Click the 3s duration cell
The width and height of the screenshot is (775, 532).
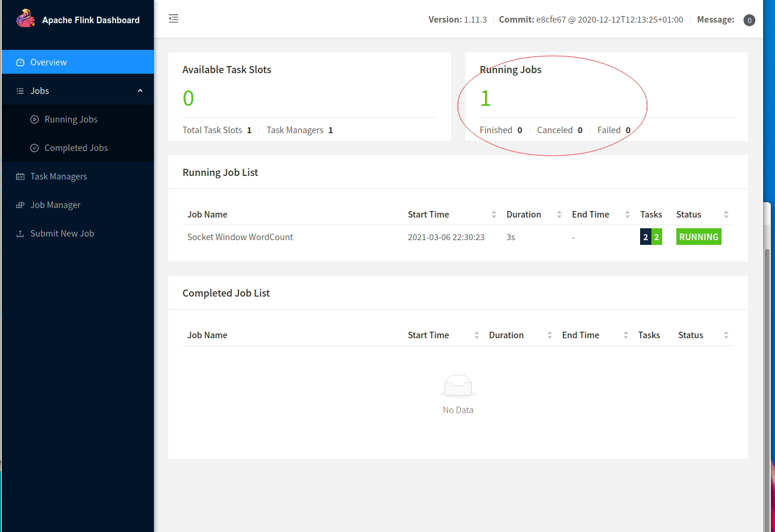[x=511, y=237]
